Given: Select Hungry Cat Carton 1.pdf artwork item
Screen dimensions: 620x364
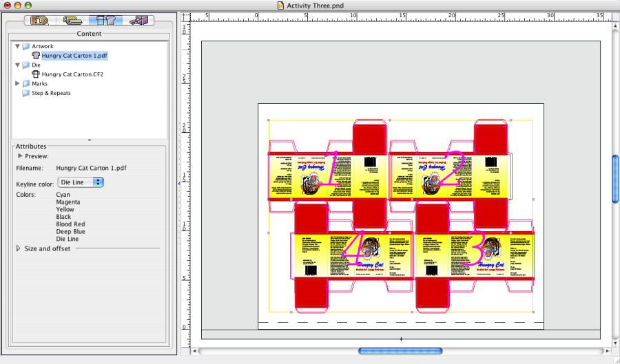Looking at the screenshot, I should 74,56.
